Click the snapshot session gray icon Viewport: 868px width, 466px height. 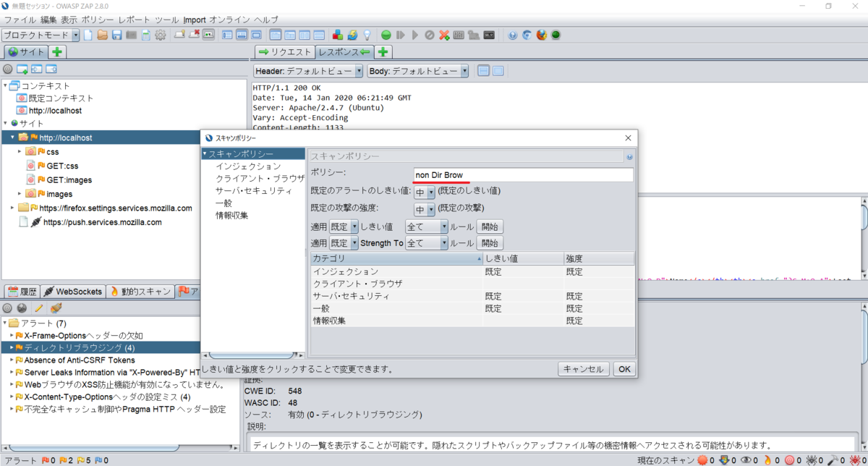click(132, 35)
